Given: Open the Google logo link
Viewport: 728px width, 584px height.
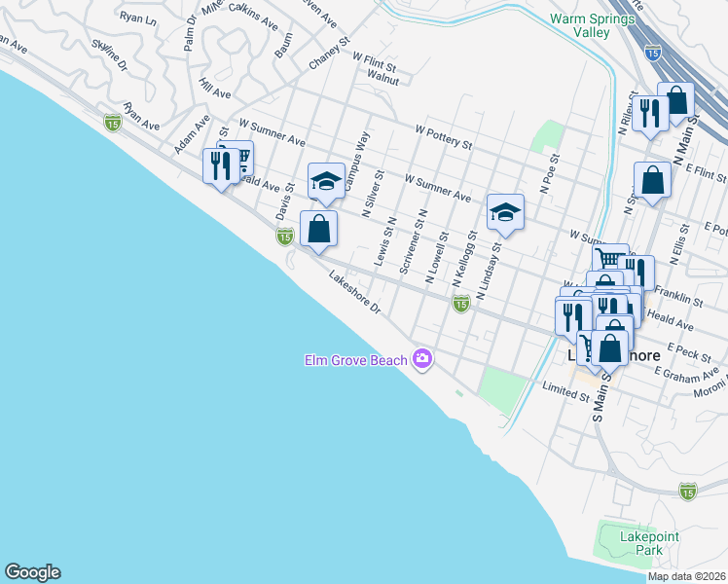Looking at the screenshot, I should coord(32,572).
